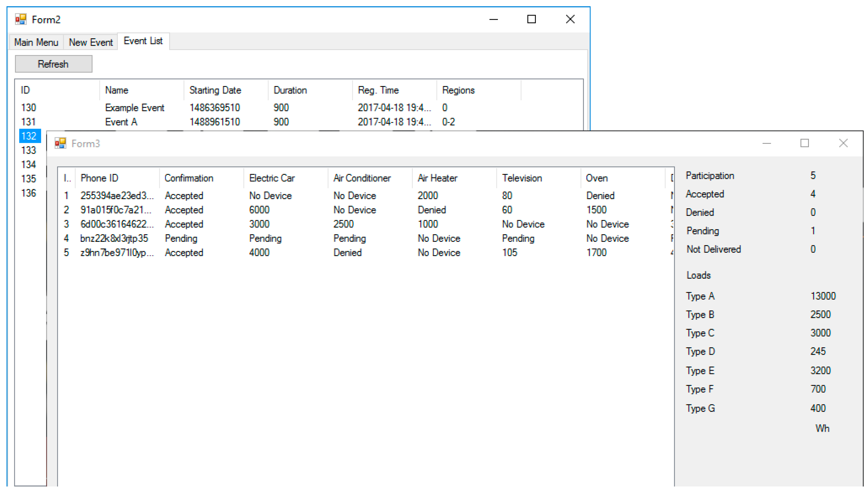Screen dimensions: 868x494
Task: Click the Form3 window icon
Action: pos(60,143)
